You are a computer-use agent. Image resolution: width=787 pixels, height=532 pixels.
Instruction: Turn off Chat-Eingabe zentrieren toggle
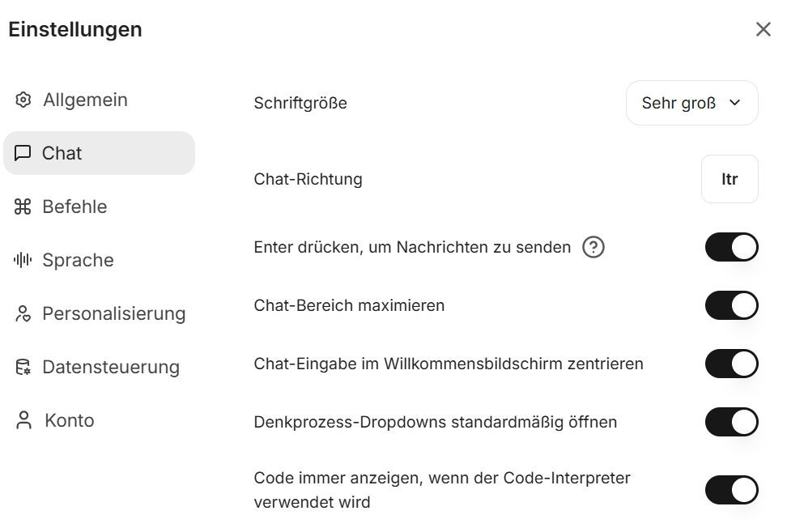coord(731,364)
